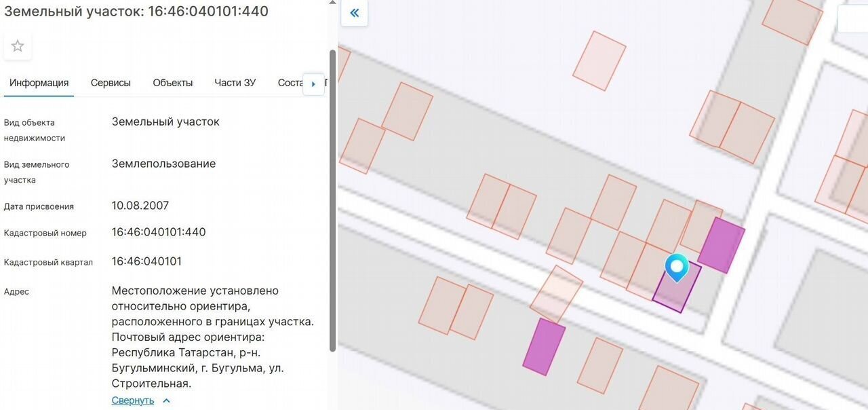Add parcel to favorites with star icon

(18, 46)
